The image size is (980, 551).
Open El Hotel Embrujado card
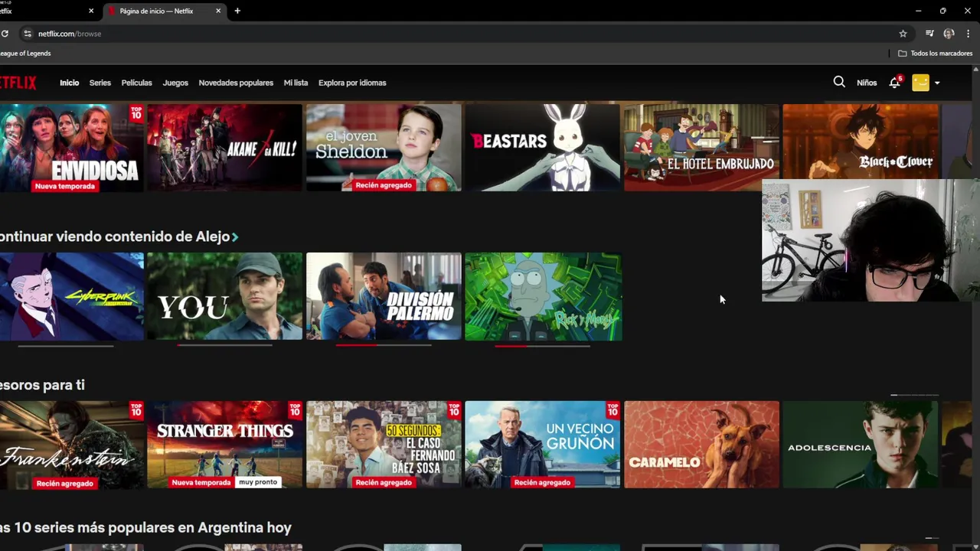[x=701, y=148]
